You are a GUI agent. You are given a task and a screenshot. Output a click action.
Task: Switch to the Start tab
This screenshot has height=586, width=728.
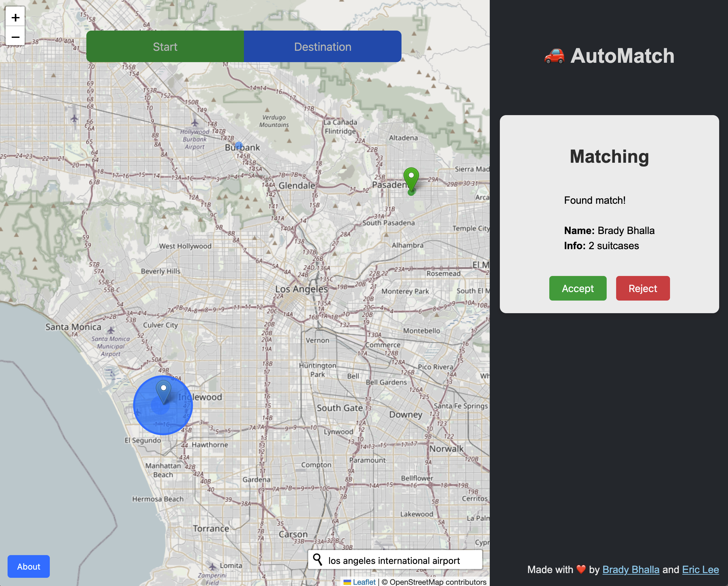click(x=165, y=47)
